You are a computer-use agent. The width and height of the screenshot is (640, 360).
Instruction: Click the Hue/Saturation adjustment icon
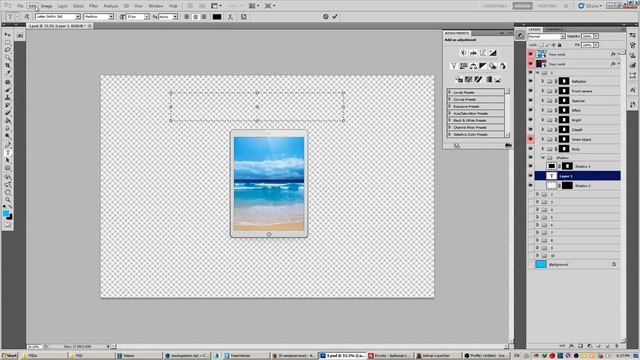click(463, 66)
